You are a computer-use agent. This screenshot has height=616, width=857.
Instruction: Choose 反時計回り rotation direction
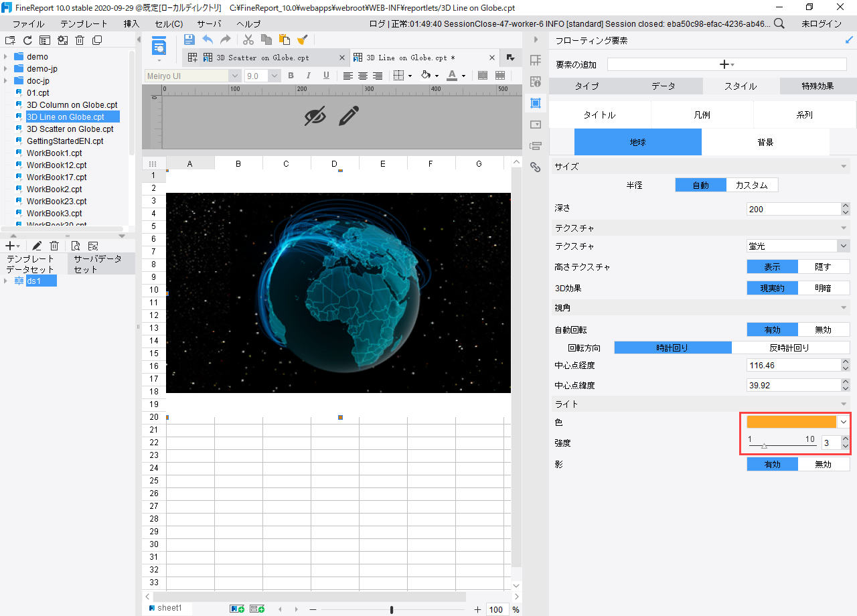[791, 348]
